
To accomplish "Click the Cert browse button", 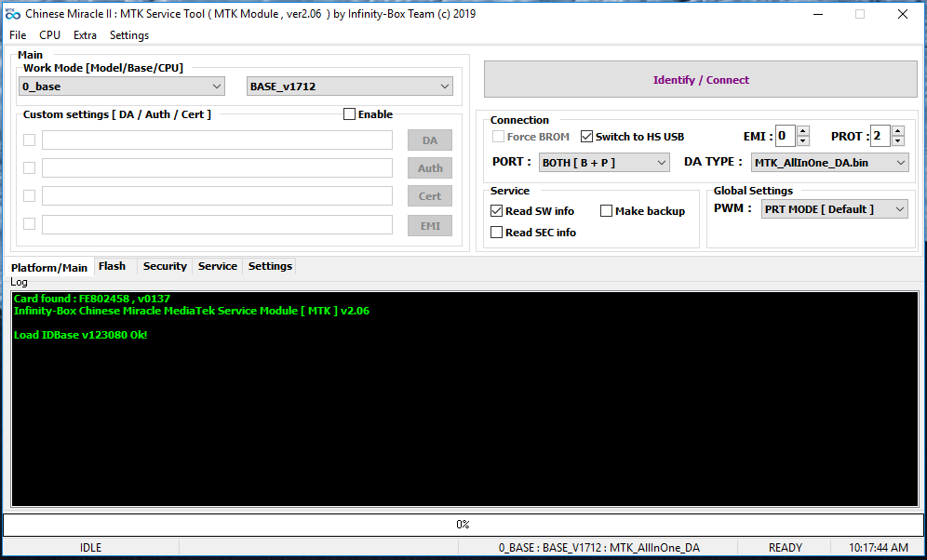I will point(430,195).
